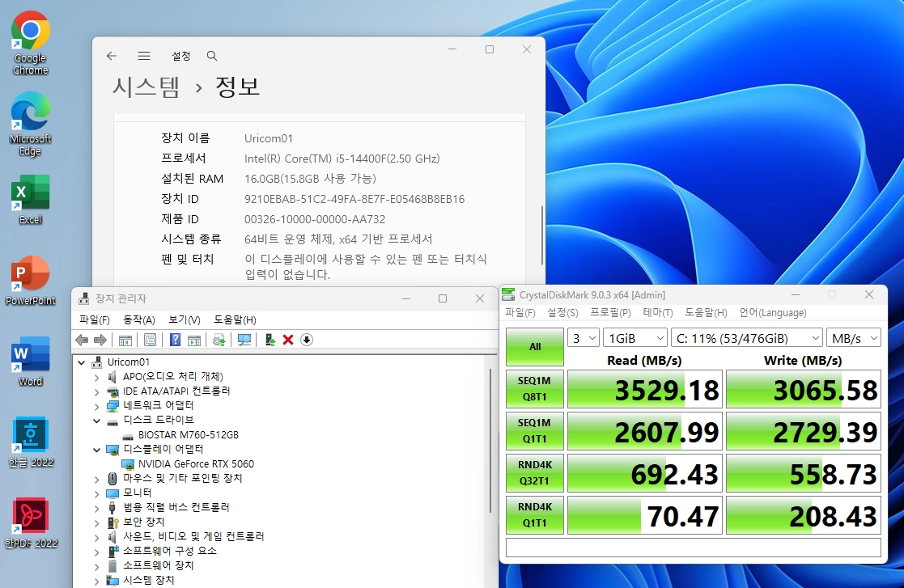The image size is (904, 588).
Task: Click Device Manager forward arrow toolbar icon
Action: (x=100, y=340)
